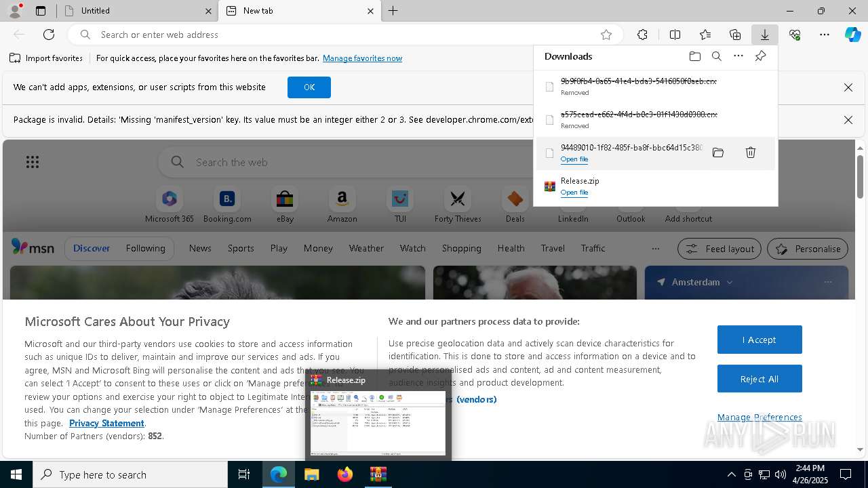Show hidden system tray icons
Image resolution: width=868 pixels, height=488 pixels.
tap(731, 474)
